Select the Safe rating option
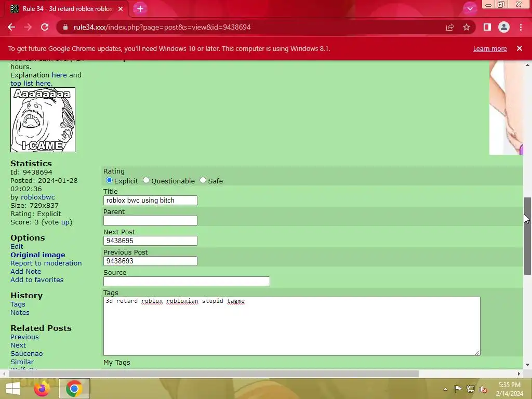532x399 pixels. coord(203,180)
